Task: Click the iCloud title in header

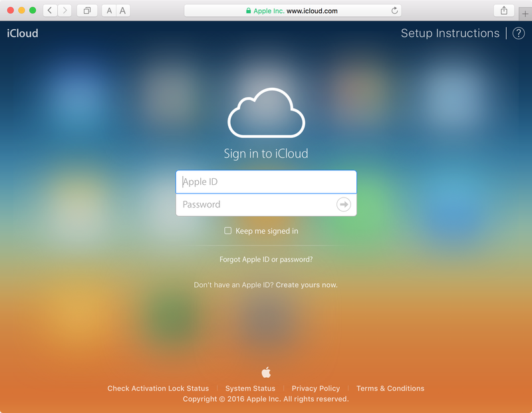Action: 23,33
